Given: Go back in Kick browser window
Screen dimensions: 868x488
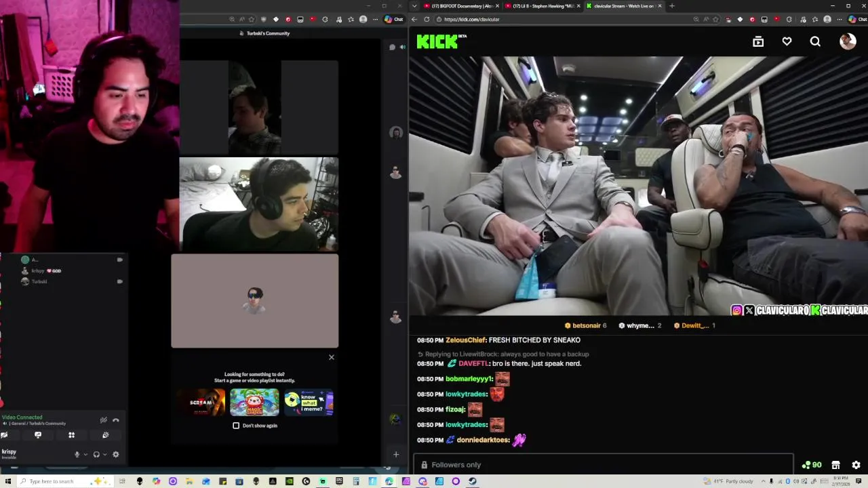Looking at the screenshot, I should coord(414,19).
